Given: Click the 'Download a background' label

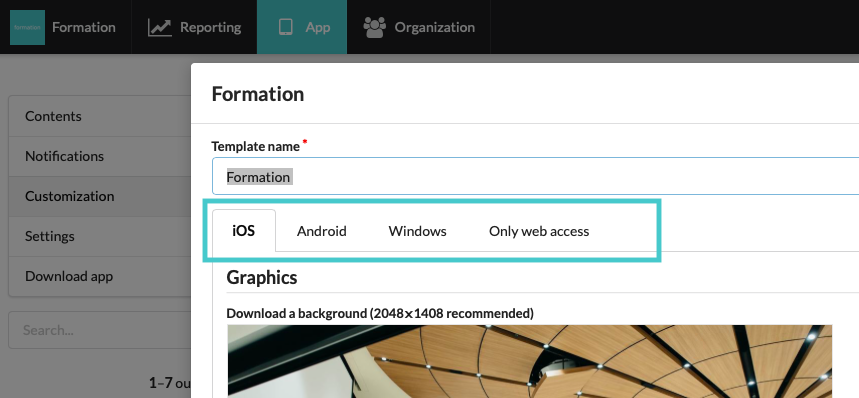Looking at the screenshot, I should 380,313.
